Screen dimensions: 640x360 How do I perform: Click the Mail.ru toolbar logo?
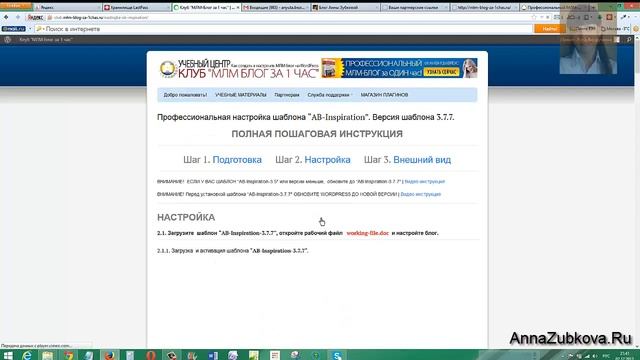13,29
